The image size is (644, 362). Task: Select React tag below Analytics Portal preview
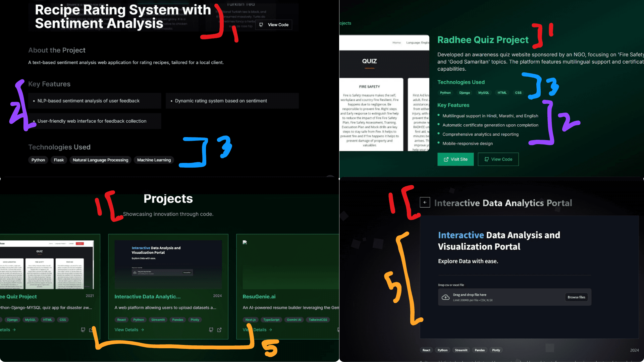tap(426, 350)
